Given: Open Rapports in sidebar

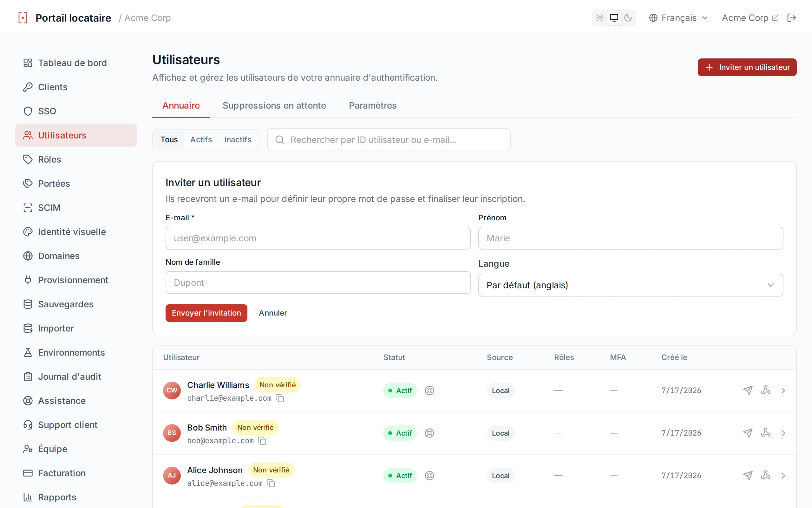Looking at the screenshot, I should point(76,497).
